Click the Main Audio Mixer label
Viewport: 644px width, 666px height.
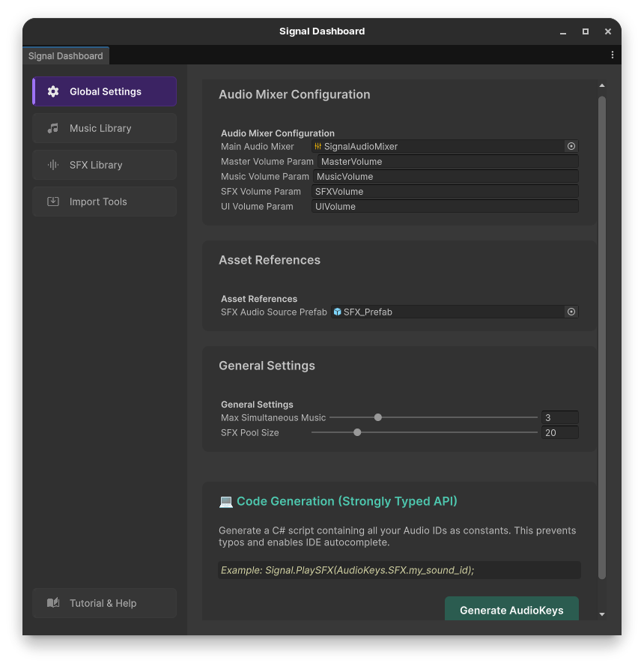(258, 146)
